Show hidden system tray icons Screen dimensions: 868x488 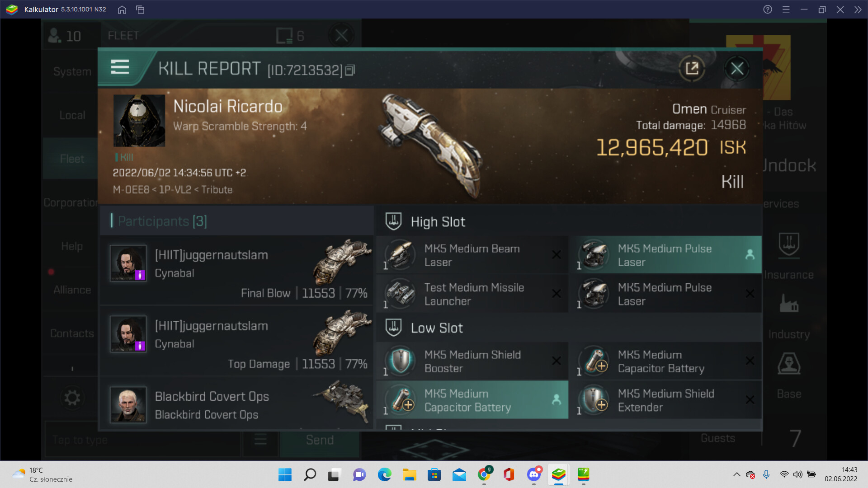point(736,474)
